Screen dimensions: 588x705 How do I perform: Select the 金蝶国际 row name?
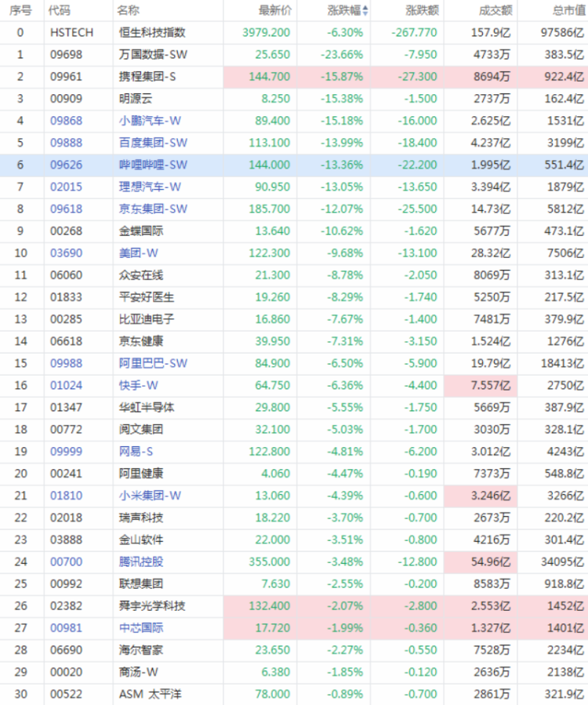point(140,231)
